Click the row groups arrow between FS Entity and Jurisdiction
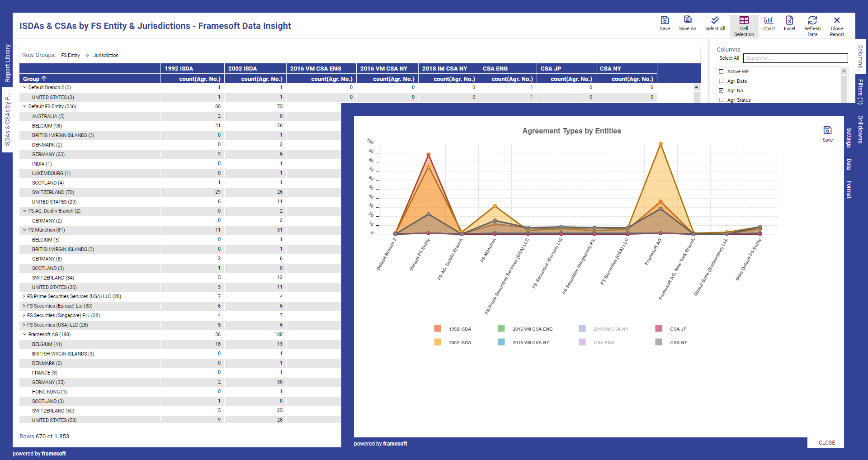Screen dimensions: 868x460 (86, 55)
